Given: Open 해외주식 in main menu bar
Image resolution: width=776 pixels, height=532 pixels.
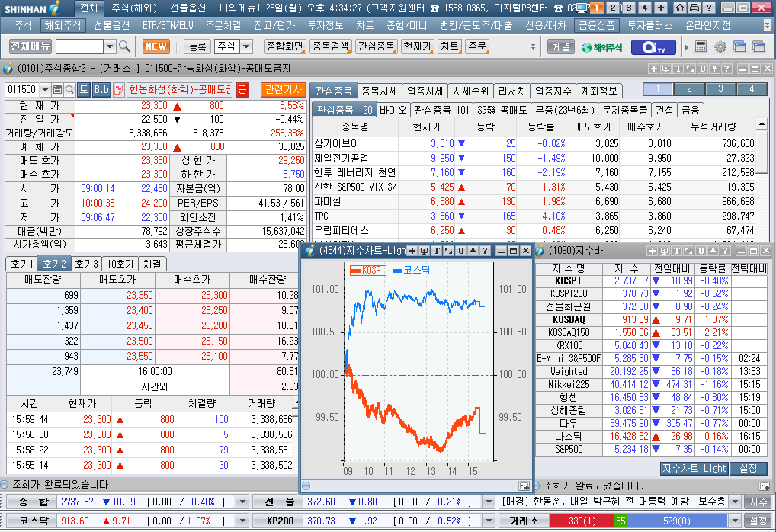Looking at the screenshot, I should (62, 25).
